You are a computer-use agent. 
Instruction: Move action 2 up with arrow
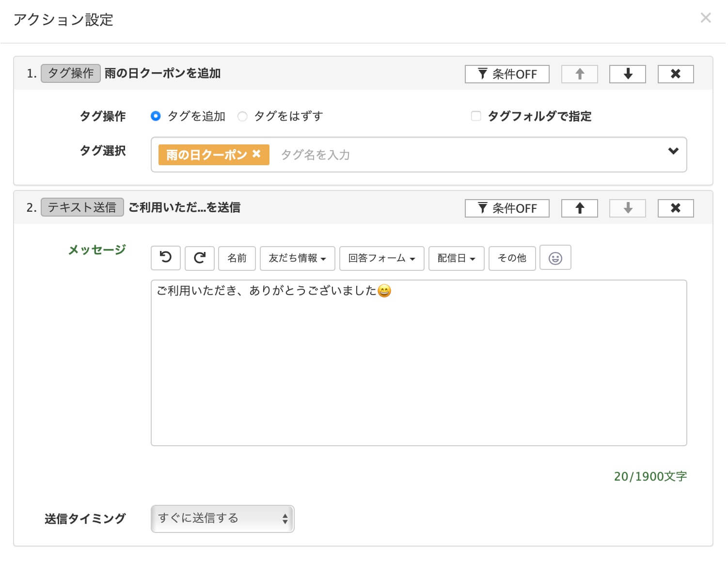(x=579, y=208)
